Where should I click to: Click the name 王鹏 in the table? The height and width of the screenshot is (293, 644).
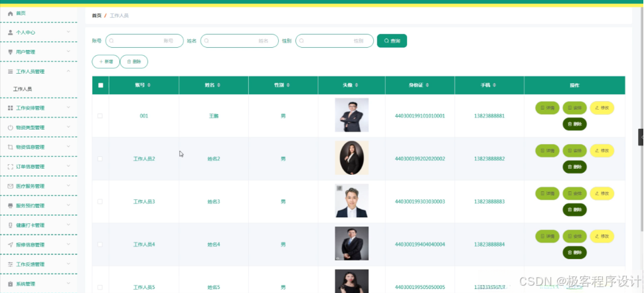click(x=214, y=116)
